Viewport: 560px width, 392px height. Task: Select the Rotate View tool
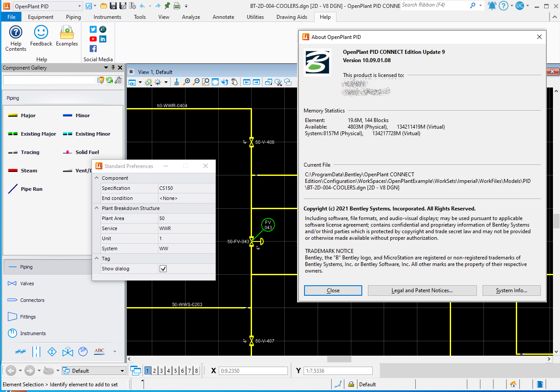[225, 82]
